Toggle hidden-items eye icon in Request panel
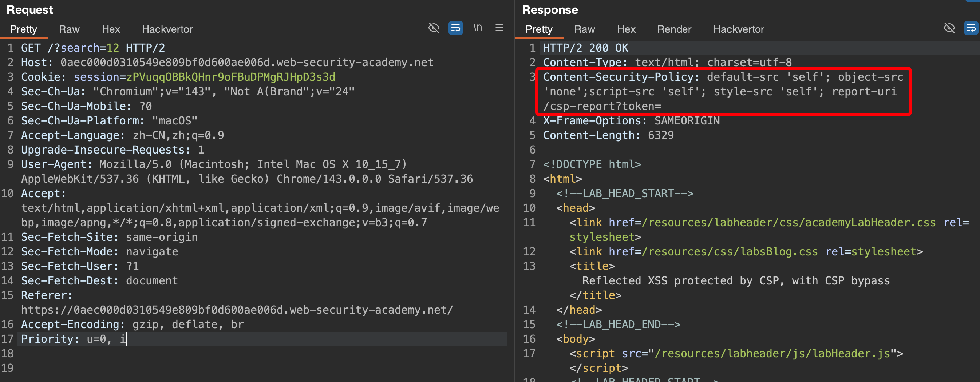The height and width of the screenshot is (382, 980). pos(434,28)
